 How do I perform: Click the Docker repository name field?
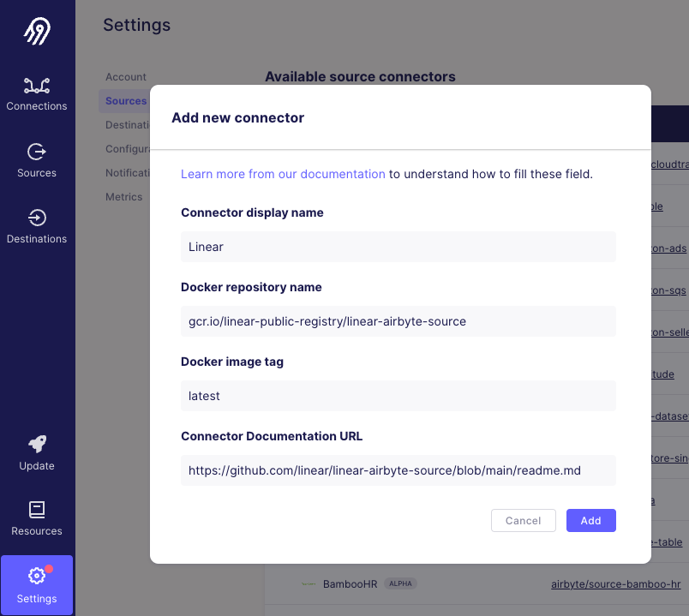pos(398,321)
